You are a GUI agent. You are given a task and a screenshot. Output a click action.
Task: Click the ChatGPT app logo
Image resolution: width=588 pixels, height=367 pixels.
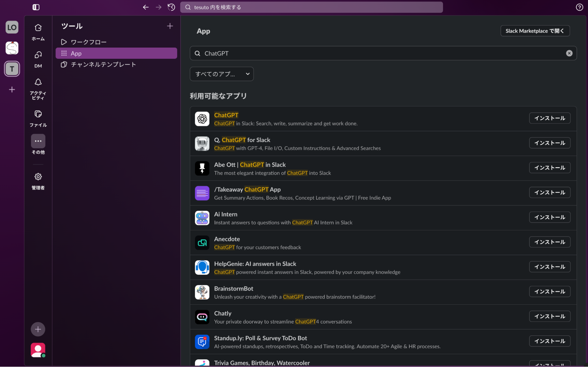pyautogui.click(x=202, y=119)
